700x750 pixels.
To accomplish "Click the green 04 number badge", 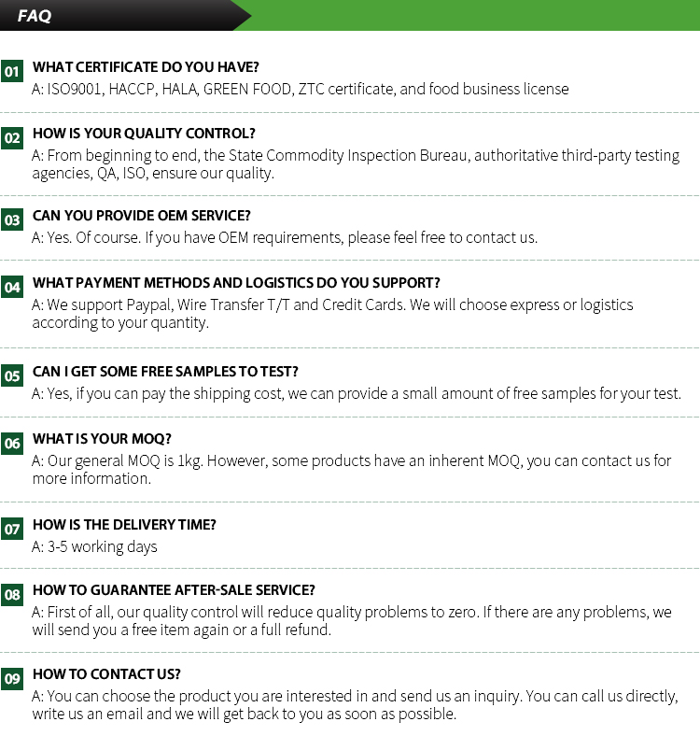I will 12,287.
